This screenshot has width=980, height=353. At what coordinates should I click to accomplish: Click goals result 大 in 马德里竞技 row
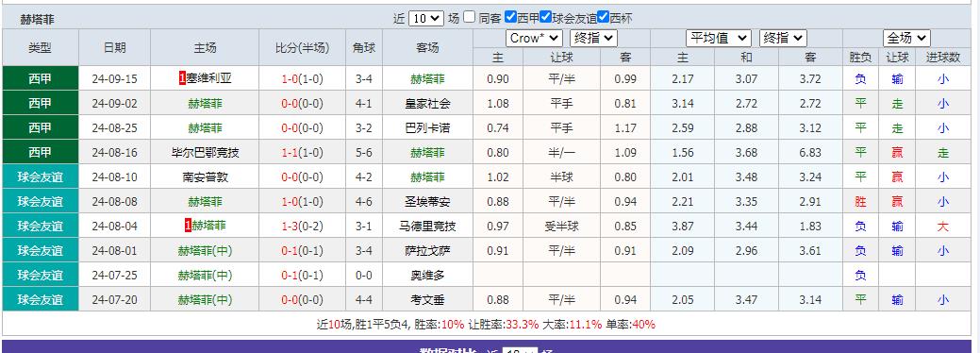click(943, 226)
